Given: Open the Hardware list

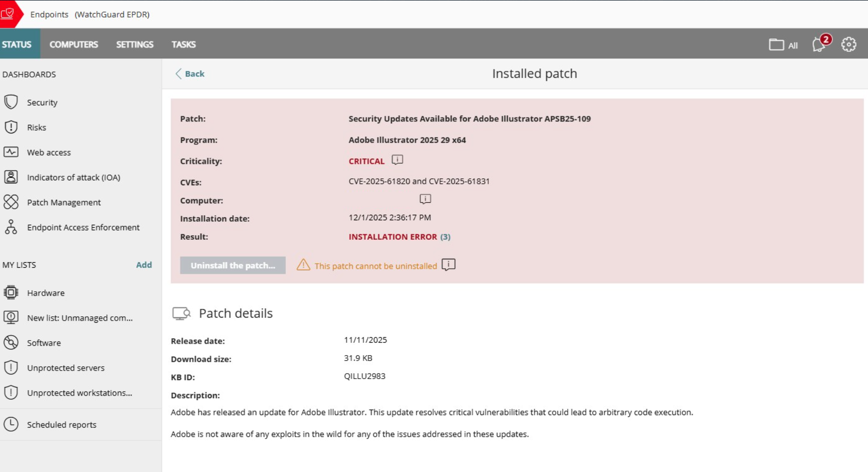Looking at the screenshot, I should (x=45, y=293).
